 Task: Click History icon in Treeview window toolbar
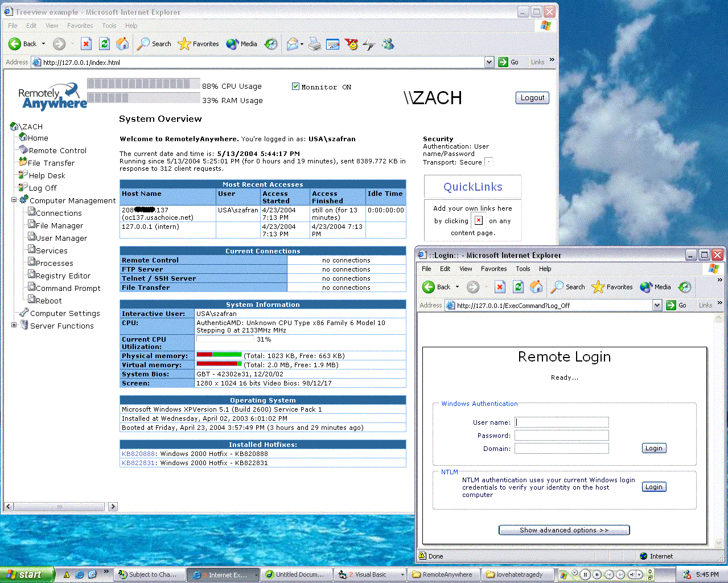point(272,44)
